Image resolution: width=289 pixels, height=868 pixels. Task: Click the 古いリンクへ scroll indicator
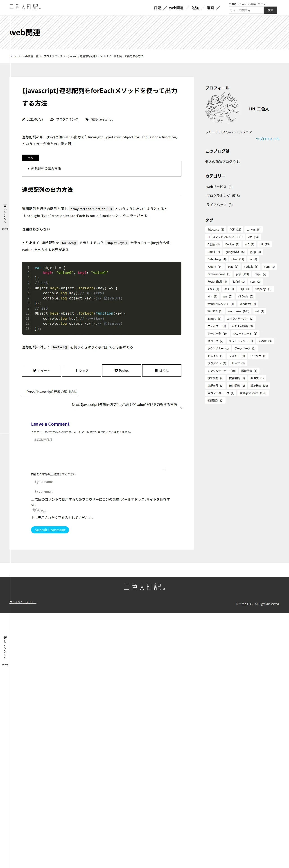tap(5, 216)
